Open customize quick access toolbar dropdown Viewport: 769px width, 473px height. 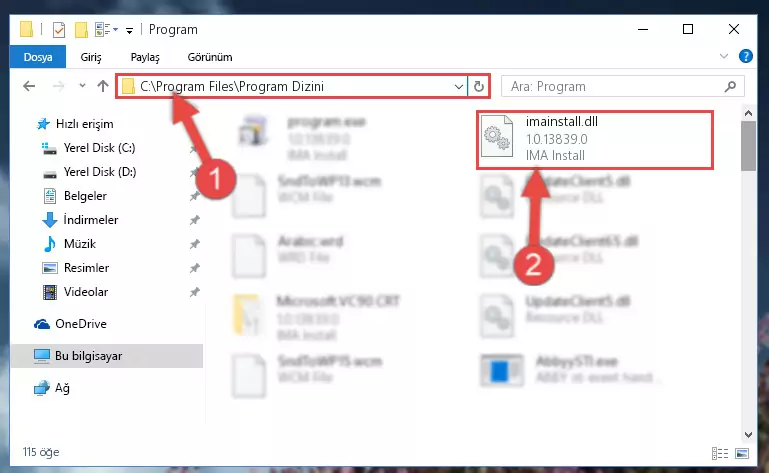tap(129, 31)
